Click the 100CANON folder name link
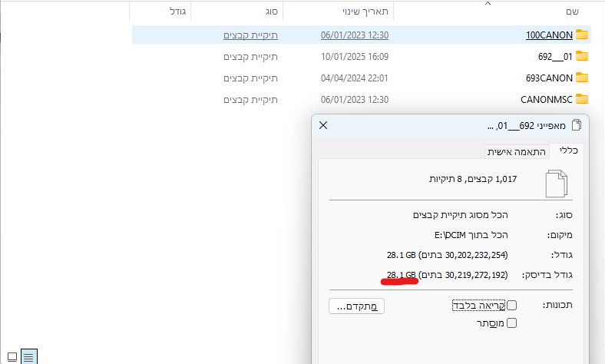 pos(549,35)
